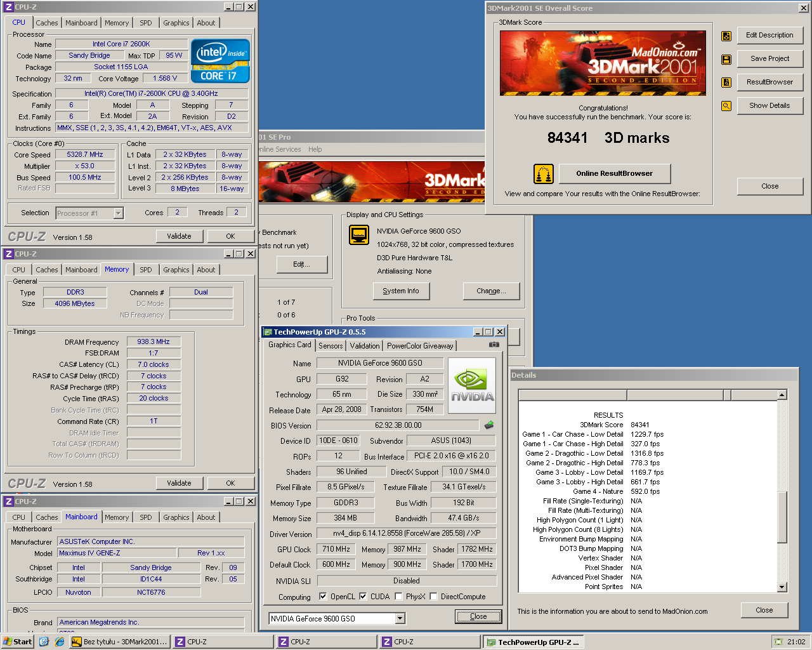Click the Close button in 3DMark score window

point(770,187)
